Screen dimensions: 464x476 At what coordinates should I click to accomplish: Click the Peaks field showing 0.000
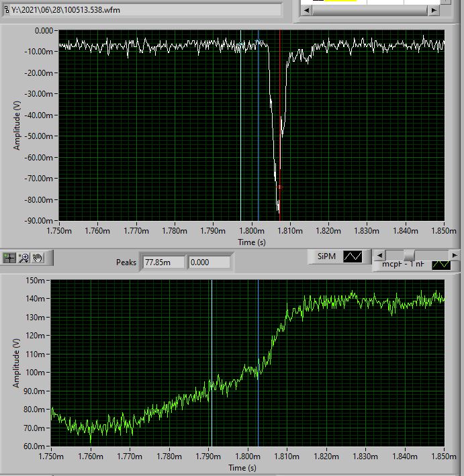[210, 263]
